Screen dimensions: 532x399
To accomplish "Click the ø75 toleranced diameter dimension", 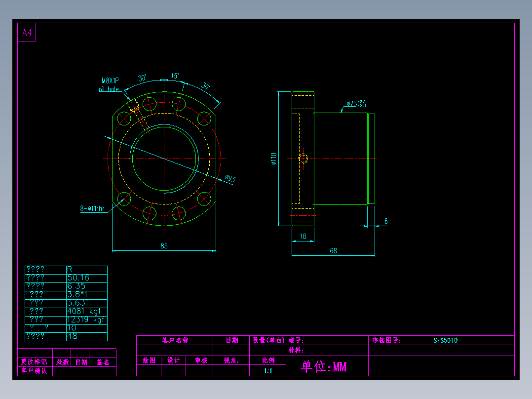I will [356, 103].
